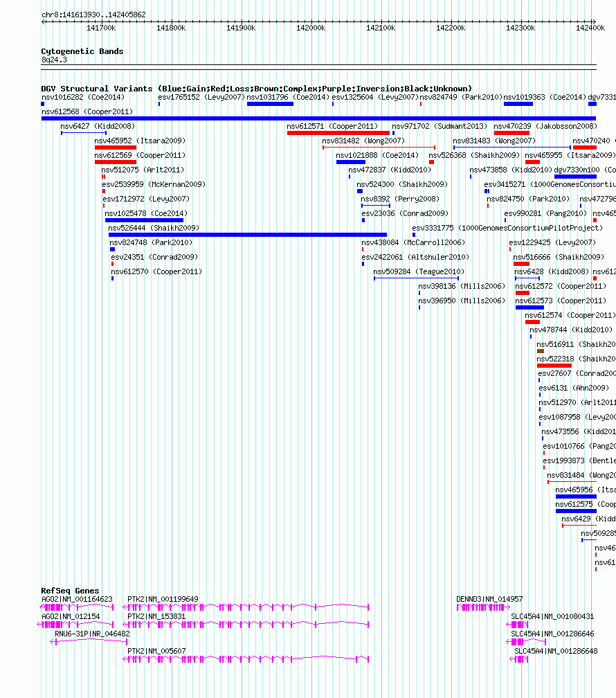Click the red nsv522318 loss bar
The height and width of the screenshot is (698, 616).
coord(554,366)
